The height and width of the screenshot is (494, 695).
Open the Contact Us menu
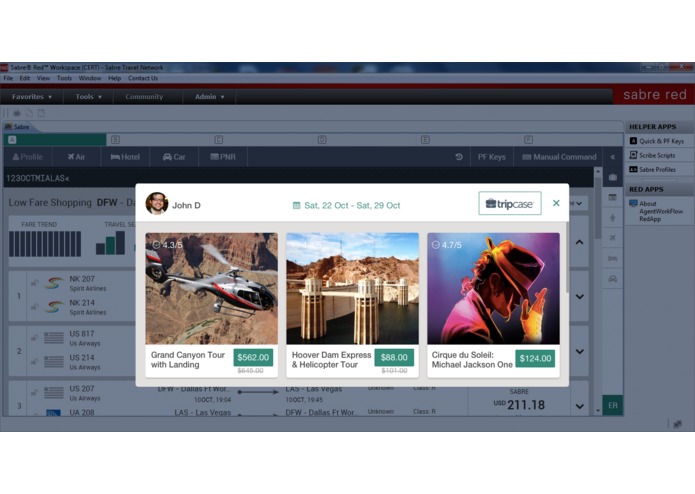point(143,78)
